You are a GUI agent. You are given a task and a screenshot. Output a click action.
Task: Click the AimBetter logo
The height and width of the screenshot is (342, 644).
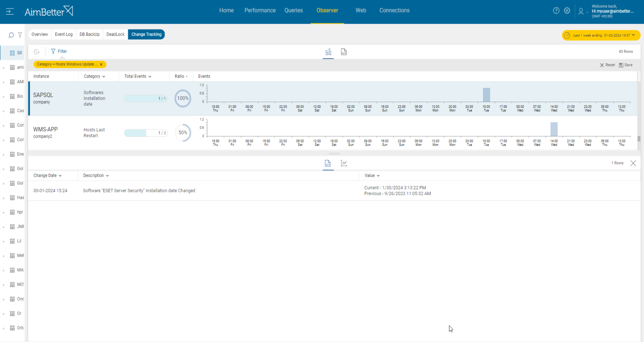click(x=49, y=11)
